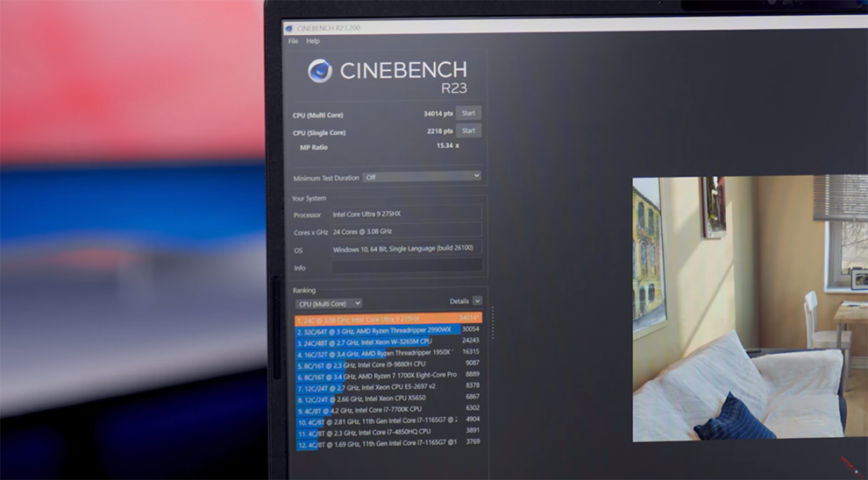Select ranking row AMD Ryzen Threadripper 2990WX
868x480 pixels.
pyautogui.click(x=388, y=330)
